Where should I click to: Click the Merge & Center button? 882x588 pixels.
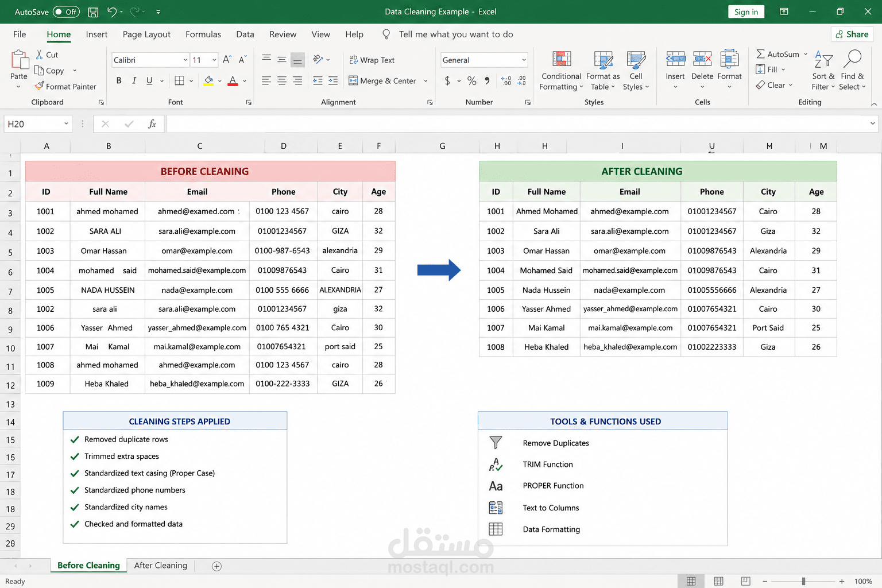[382, 81]
